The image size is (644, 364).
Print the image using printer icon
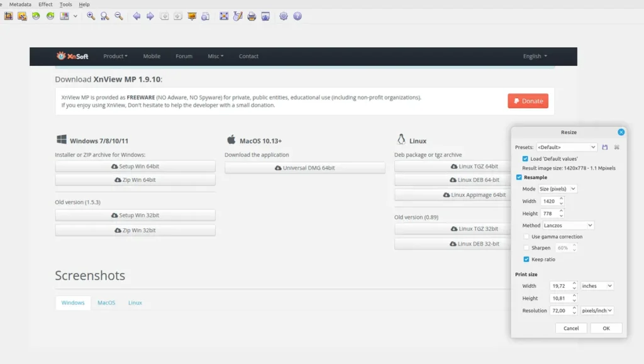pos(252,16)
